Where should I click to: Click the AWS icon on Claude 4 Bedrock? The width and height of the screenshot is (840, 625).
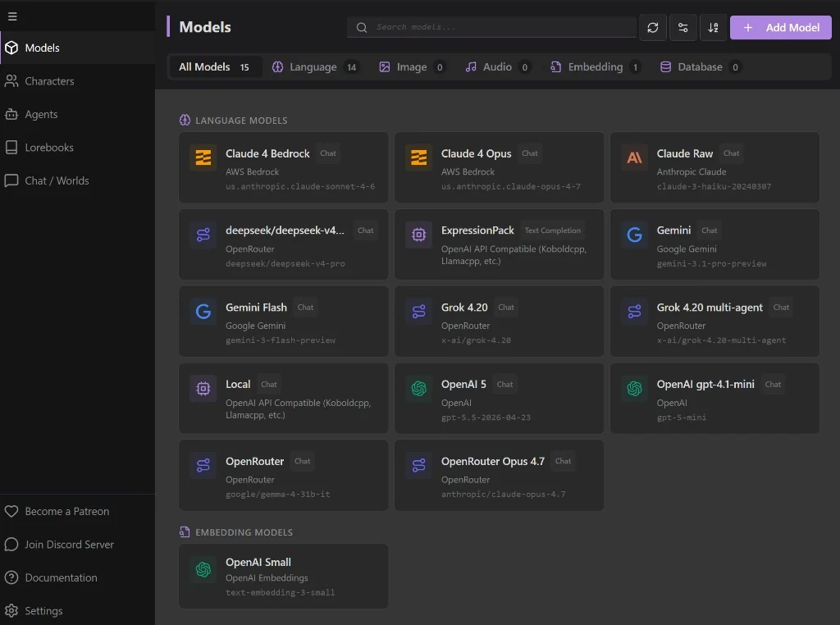click(203, 157)
